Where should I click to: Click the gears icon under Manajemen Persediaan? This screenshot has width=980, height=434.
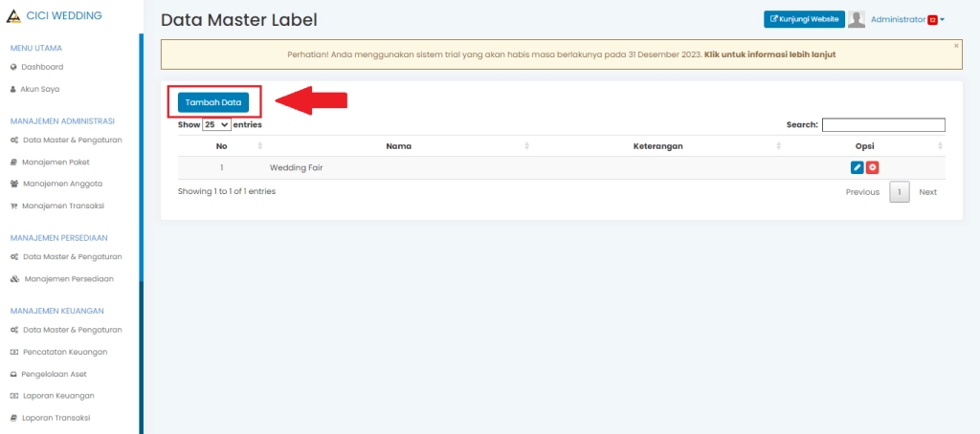point(13,256)
